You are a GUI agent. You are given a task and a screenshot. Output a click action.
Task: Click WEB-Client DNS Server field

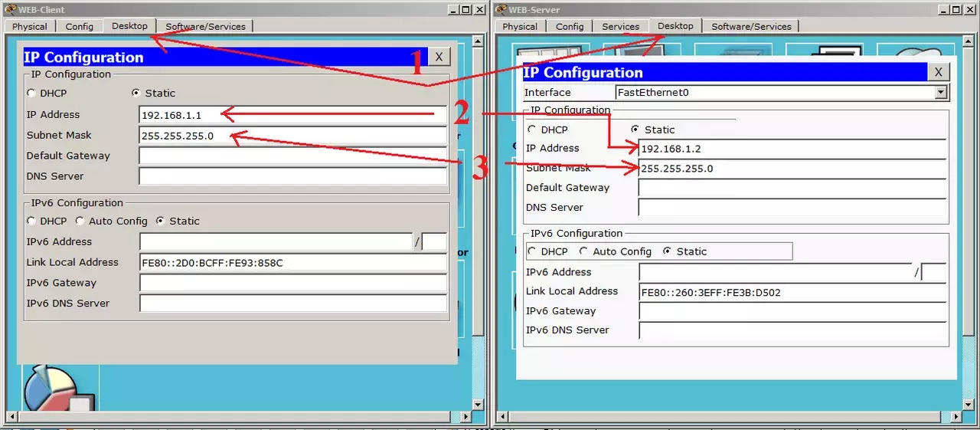coord(293,176)
